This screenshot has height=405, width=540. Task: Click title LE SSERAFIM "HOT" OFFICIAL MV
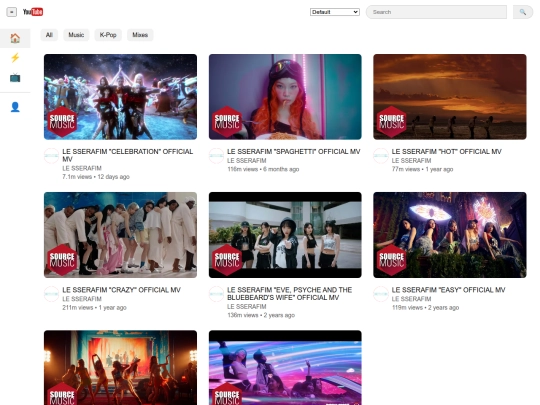click(x=447, y=152)
